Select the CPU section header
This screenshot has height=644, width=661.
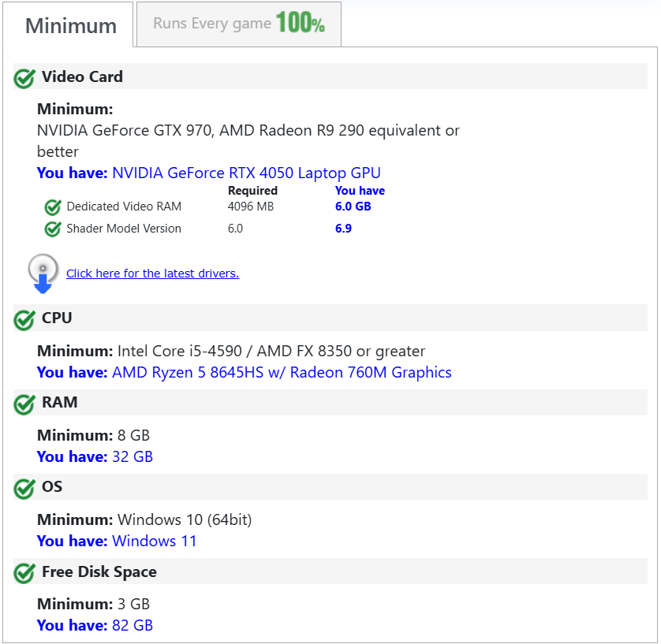coord(57,318)
